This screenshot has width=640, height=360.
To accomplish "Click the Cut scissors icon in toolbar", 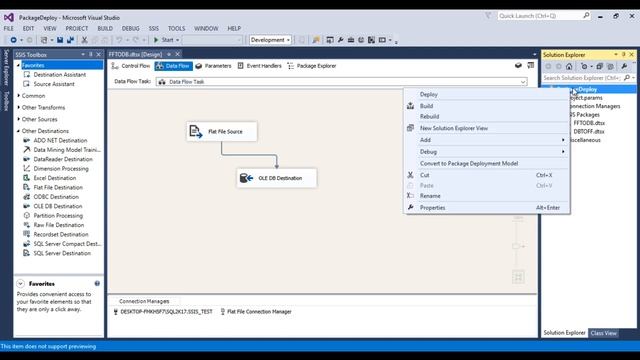I will (x=84, y=40).
